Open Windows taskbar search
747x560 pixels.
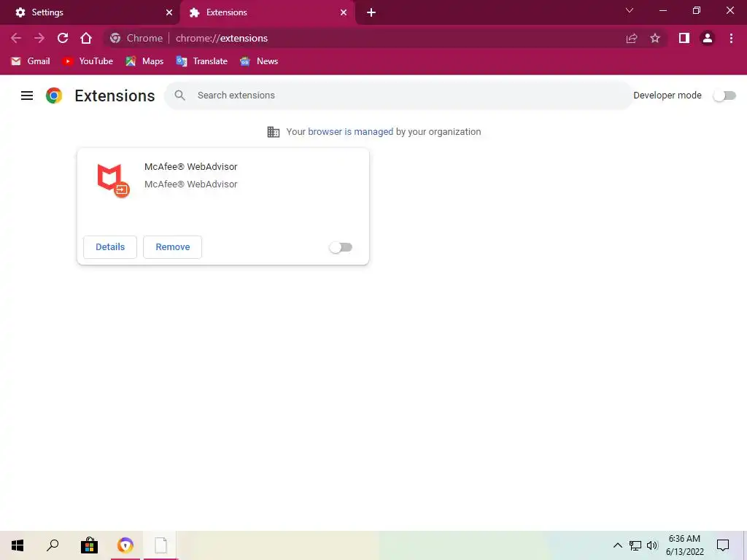click(53, 545)
